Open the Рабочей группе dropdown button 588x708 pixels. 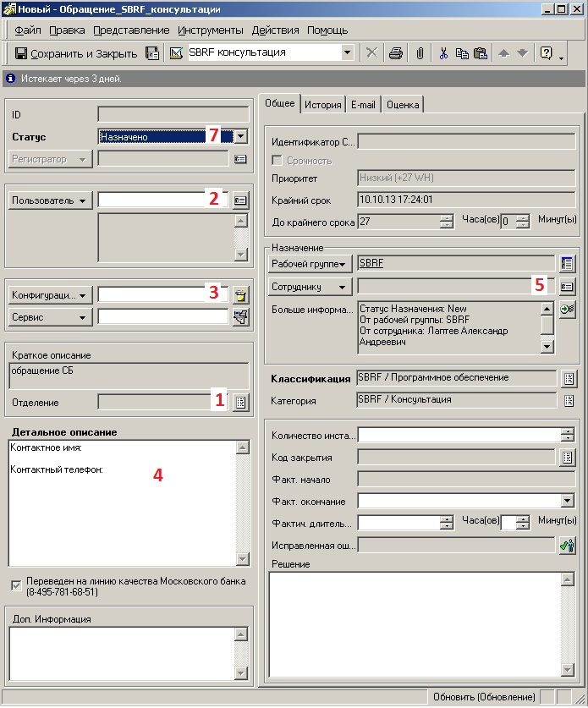[x=310, y=264]
